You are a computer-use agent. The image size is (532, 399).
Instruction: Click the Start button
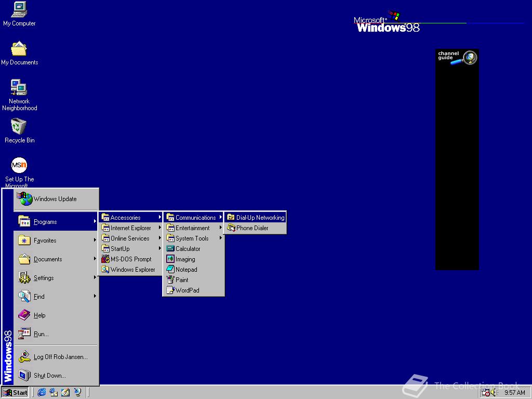[15, 393]
